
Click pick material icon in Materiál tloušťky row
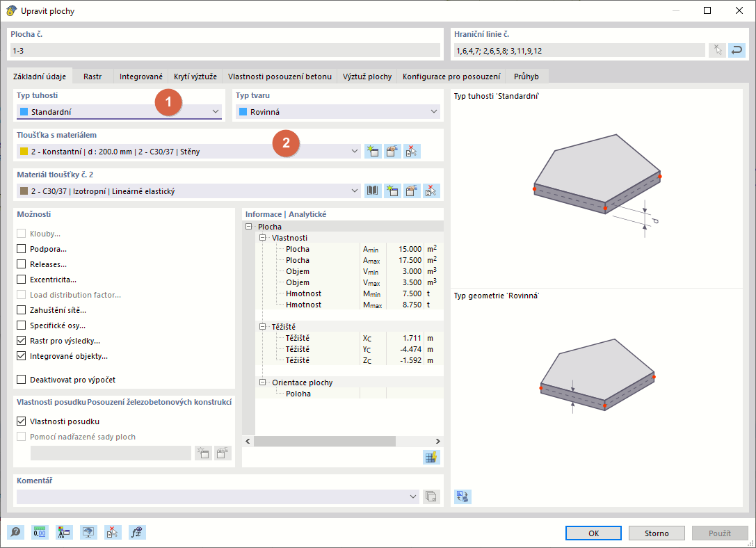tap(431, 191)
